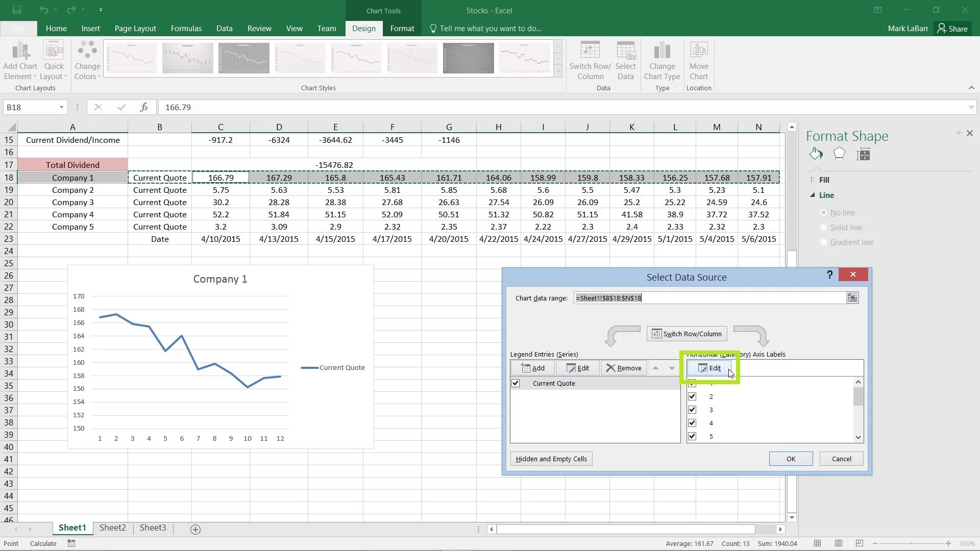Select the Switch Row/Column icon
980x551 pixels.
tap(687, 334)
